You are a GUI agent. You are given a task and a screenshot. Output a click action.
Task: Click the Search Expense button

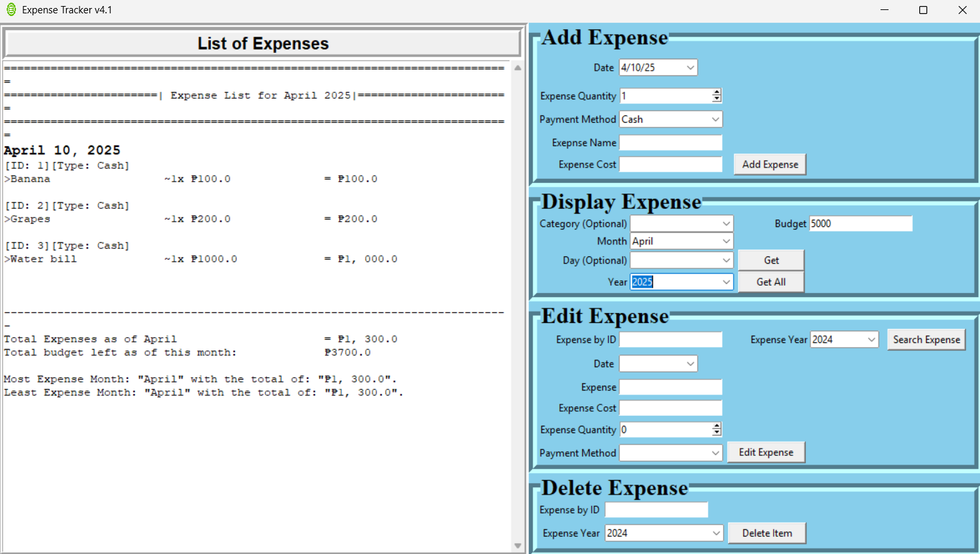point(927,340)
